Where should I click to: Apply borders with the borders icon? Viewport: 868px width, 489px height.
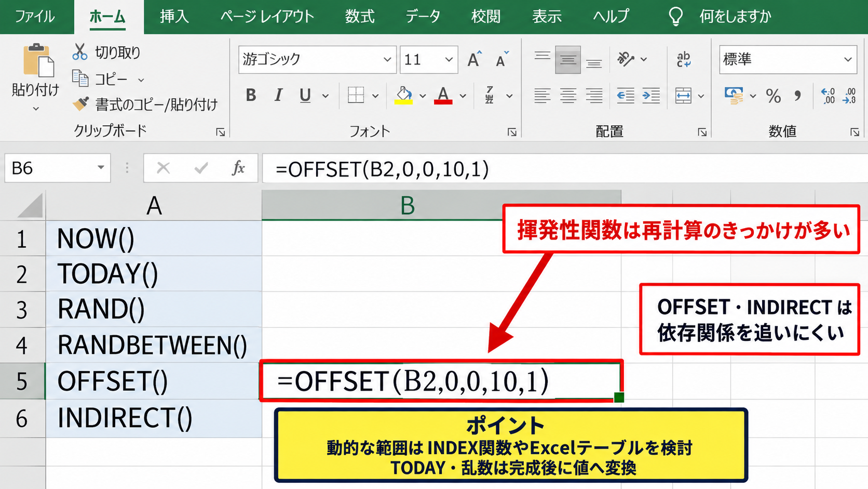coord(356,95)
